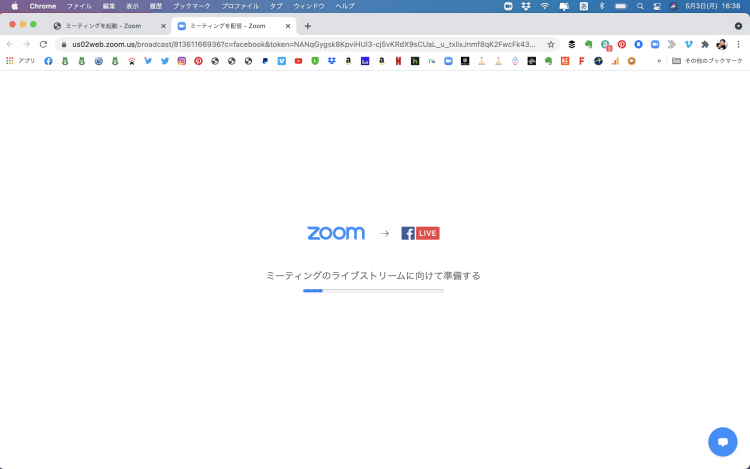This screenshot has height=469, width=750.
Task: Open the tab search dropdown arrow
Action: pyautogui.click(x=739, y=26)
